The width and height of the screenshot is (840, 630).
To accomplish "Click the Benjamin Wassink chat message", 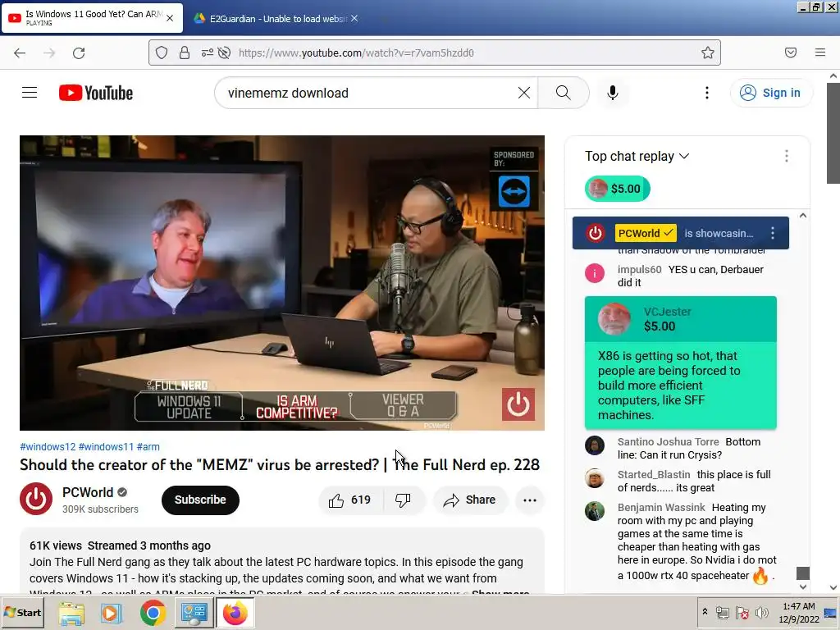I will pos(680,543).
